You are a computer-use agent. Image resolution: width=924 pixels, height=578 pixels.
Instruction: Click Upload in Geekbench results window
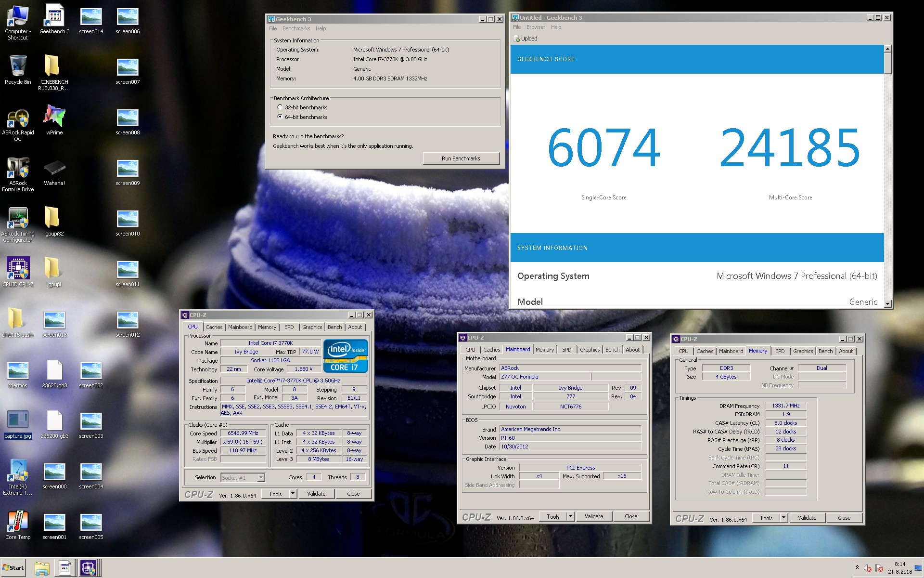click(526, 39)
